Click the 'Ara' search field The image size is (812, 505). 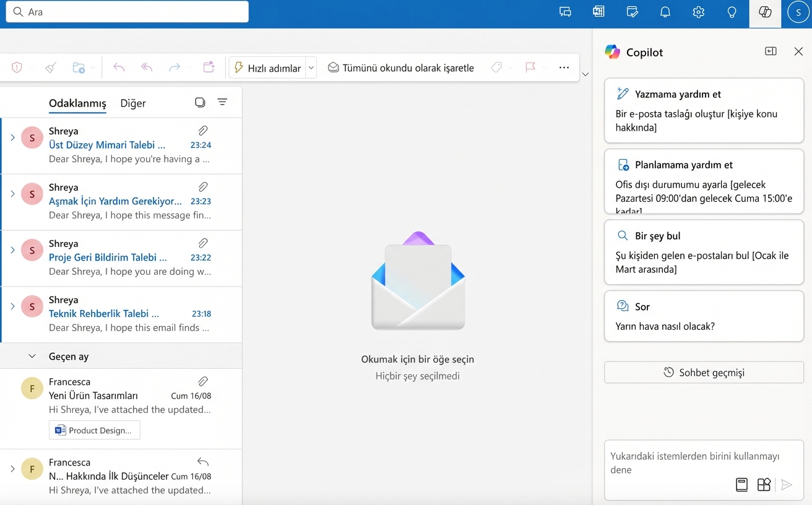127,12
